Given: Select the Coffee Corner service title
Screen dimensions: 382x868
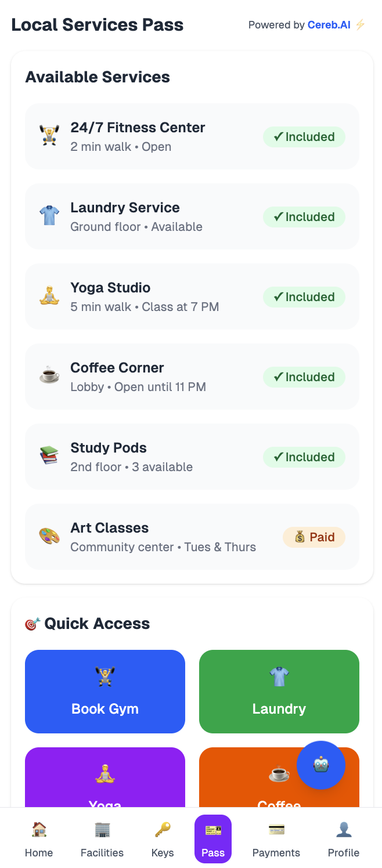Looking at the screenshot, I should coord(117,368).
